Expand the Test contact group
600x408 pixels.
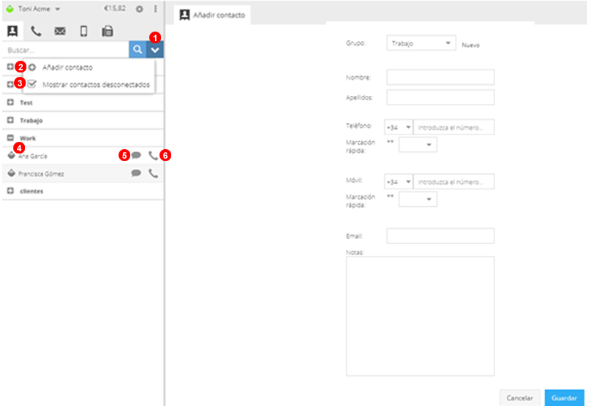click(x=10, y=102)
